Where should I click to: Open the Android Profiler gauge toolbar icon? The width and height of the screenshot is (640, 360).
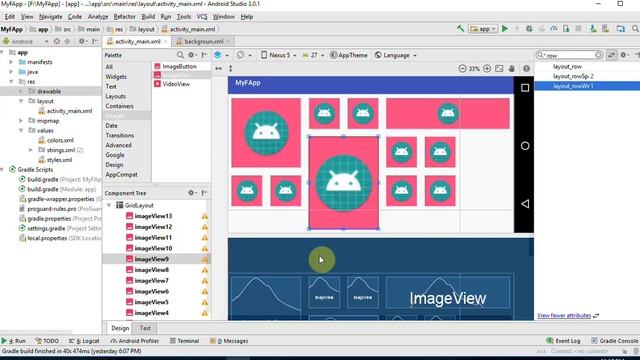click(553, 29)
